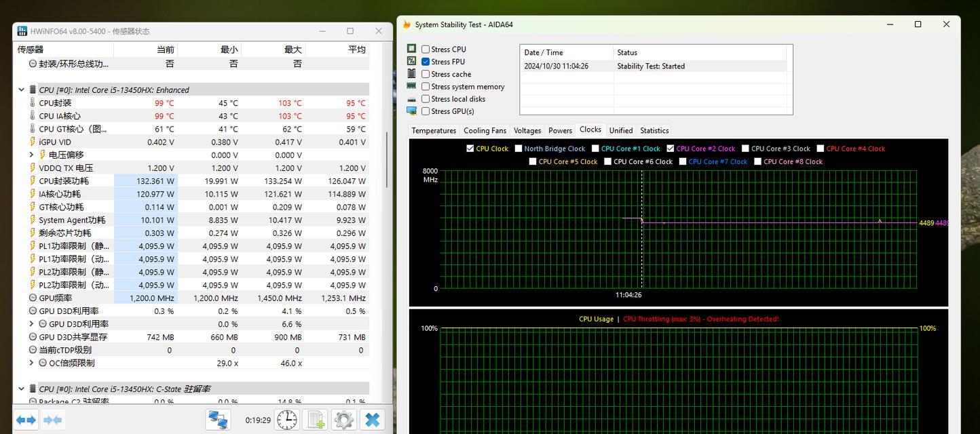Switch to the Cooling Fans tab
The height and width of the screenshot is (434, 980).
tap(485, 130)
